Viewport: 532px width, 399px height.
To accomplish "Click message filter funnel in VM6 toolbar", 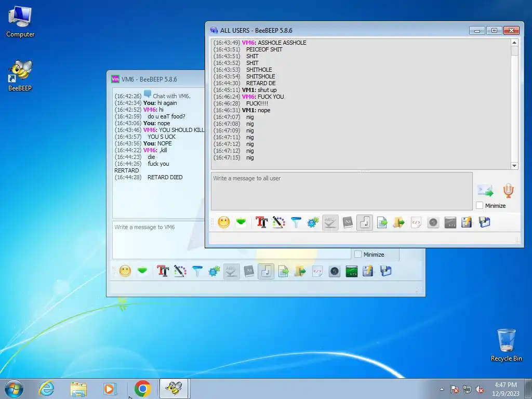I will coord(197,271).
